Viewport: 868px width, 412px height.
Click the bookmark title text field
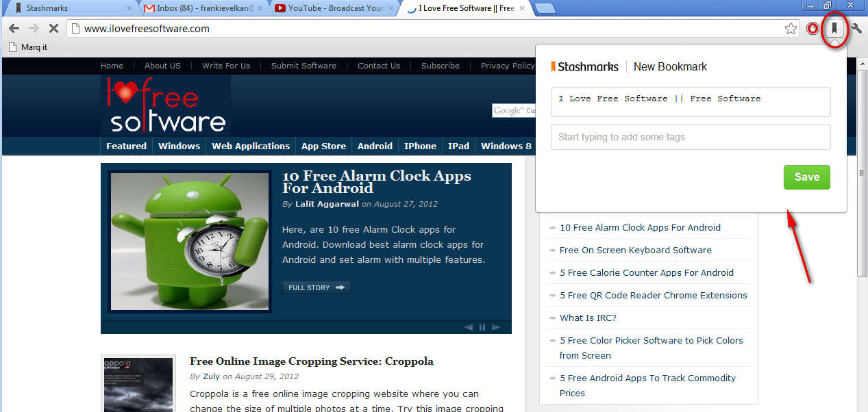691,101
